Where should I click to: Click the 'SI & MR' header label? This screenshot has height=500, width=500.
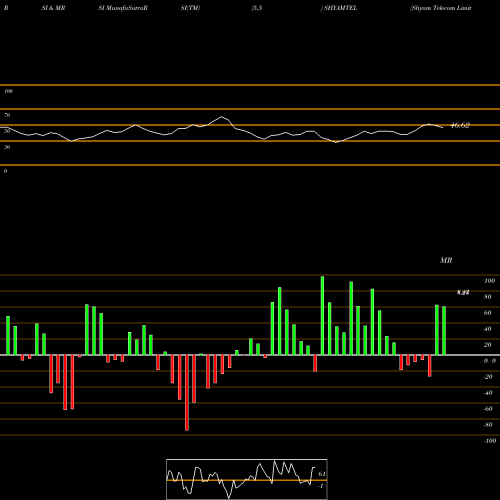[53, 8]
